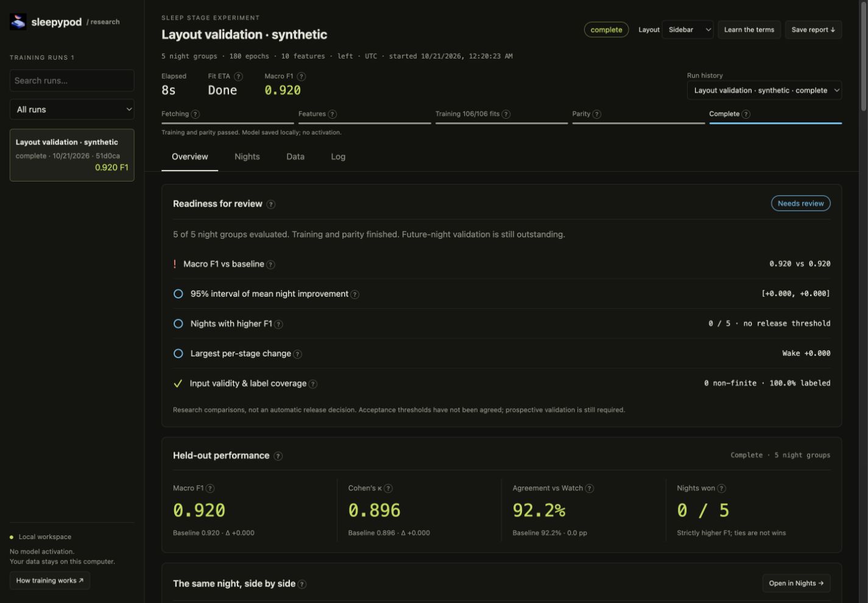Click help icon for Largest per-stage change
Screen dimensions: 868x603
coord(297,354)
